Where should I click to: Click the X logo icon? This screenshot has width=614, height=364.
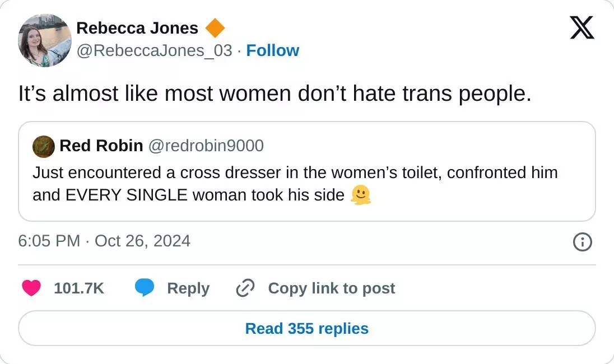(582, 27)
